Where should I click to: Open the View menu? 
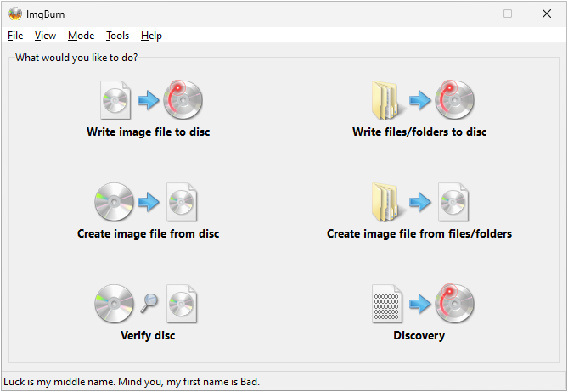coord(45,36)
